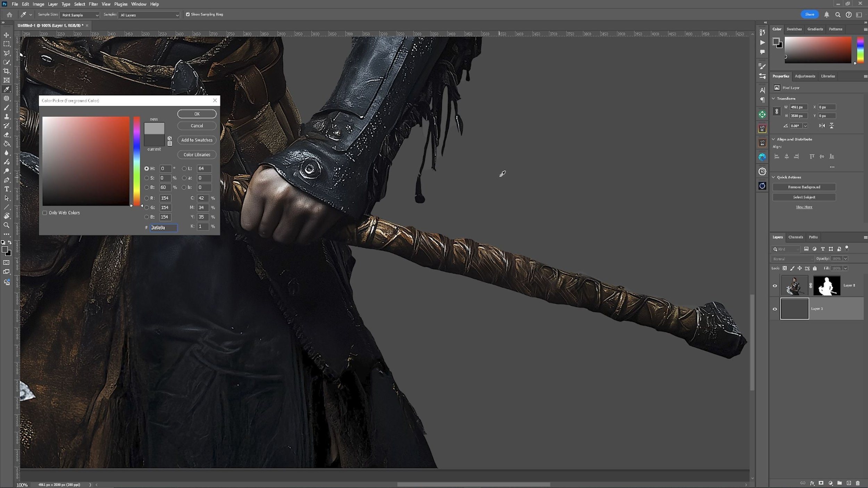Viewport: 868px width, 488px height.
Task: Open the layer filter Kind dropdown
Action: tap(786, 249)
